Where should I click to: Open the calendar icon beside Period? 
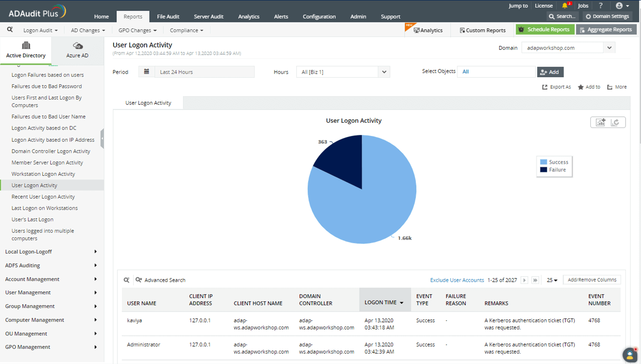tap(146, 72)
